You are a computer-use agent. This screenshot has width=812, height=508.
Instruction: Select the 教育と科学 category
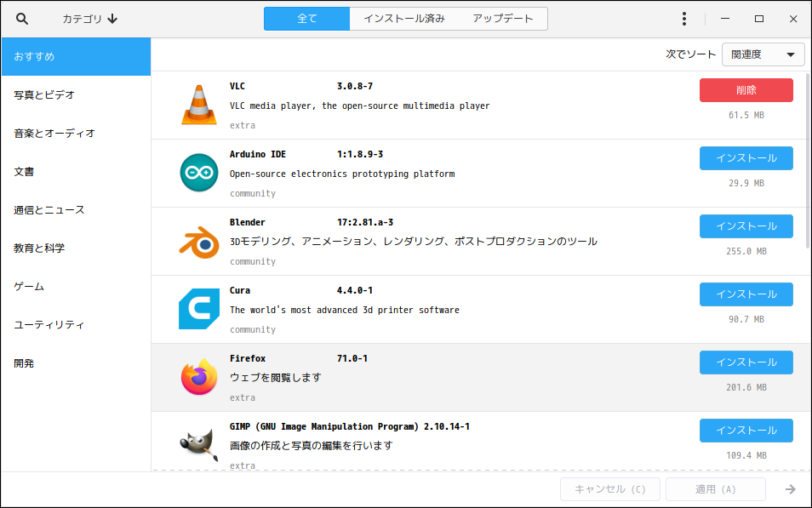(76, 248)
